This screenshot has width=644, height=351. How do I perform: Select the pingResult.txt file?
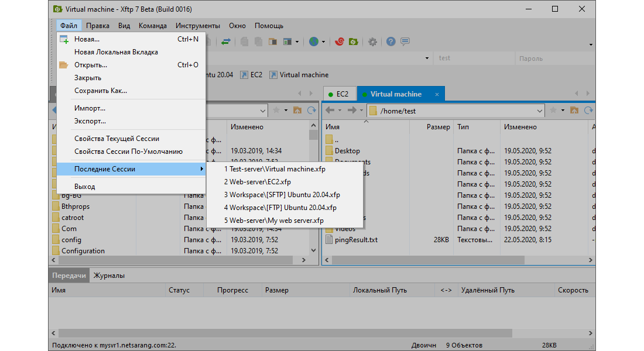coord(352,240)
